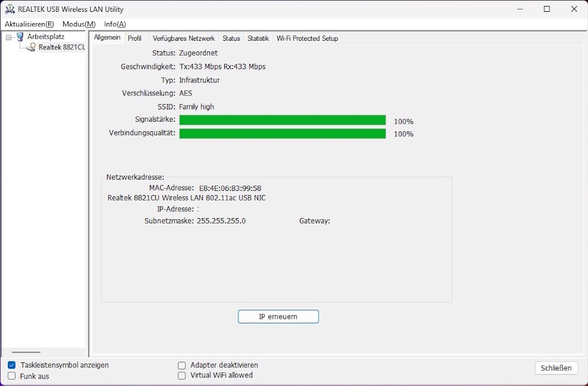Open the Info menu
Image resolution: width=588 pixels, height=386 pixels.
[115, 24]
